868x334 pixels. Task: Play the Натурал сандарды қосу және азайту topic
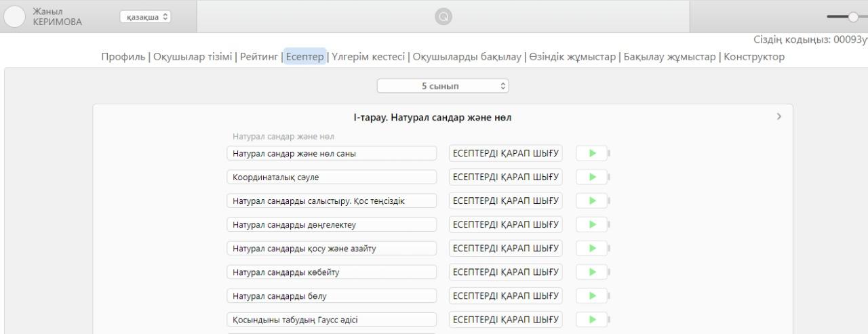click(x=592, y=248)
